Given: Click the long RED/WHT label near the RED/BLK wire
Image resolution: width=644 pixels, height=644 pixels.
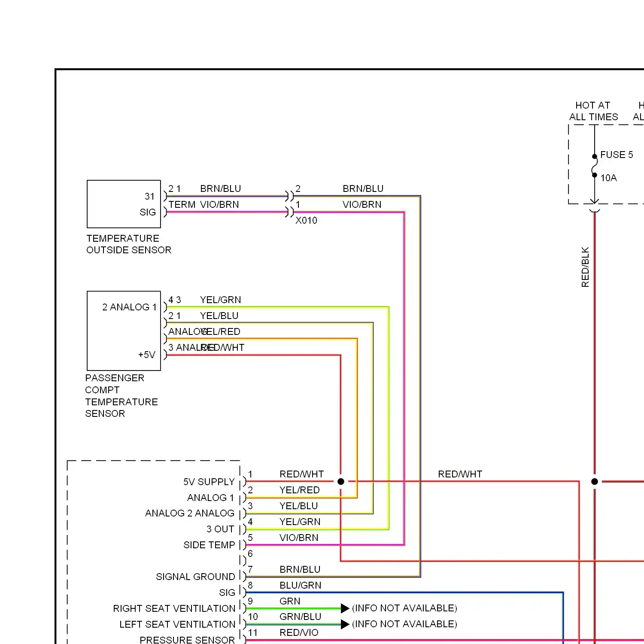Looking at the screenshot, I should click(460, 474).
